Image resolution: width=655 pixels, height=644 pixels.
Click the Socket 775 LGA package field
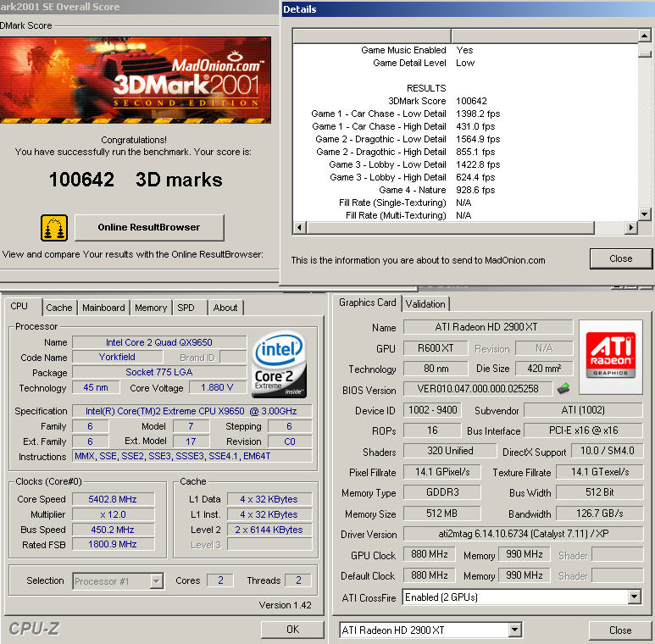click(x=159, y=372)
